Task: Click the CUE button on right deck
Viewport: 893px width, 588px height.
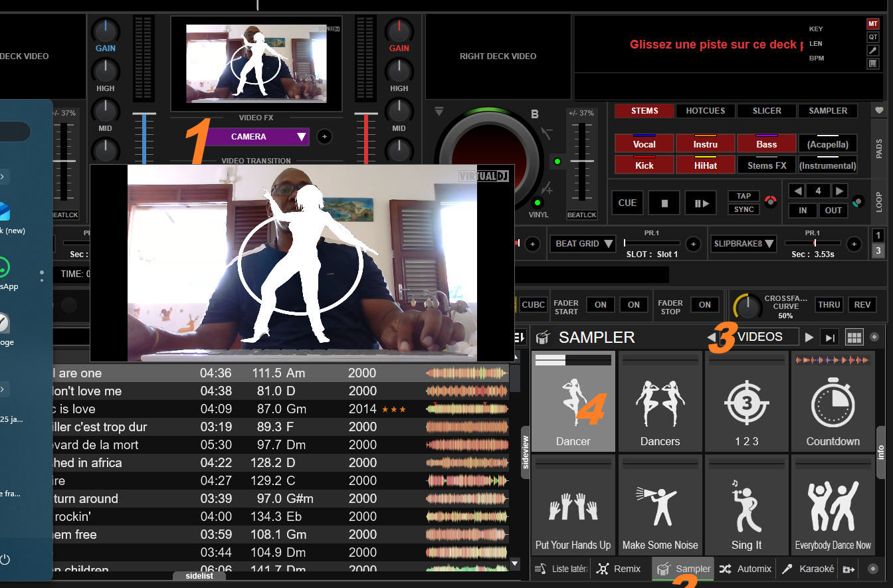Action: tap(627, 203)
